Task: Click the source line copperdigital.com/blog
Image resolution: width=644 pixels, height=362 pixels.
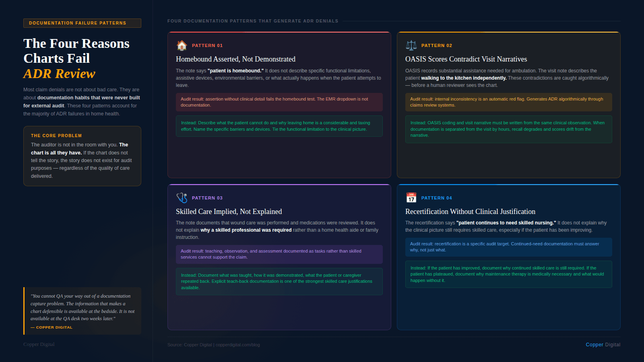Action: click(214, 345)
